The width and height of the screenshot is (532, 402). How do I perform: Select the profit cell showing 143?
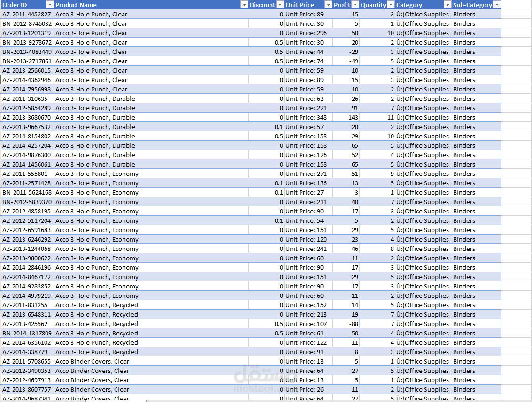346,118
